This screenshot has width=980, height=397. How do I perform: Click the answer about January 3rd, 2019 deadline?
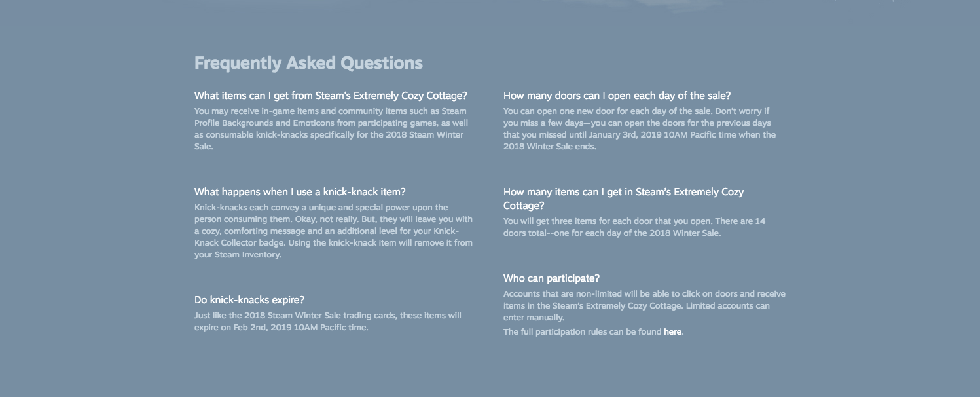tap(640, 129)
